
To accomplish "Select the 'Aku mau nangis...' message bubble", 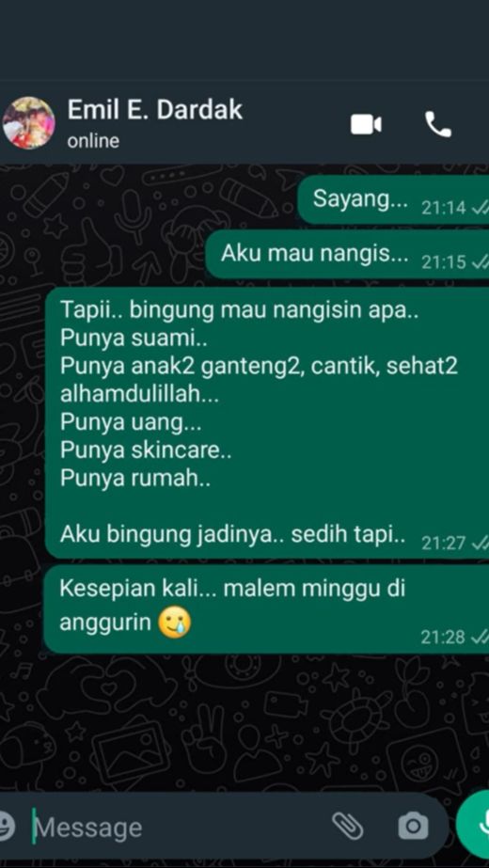I will coord(347,255).
